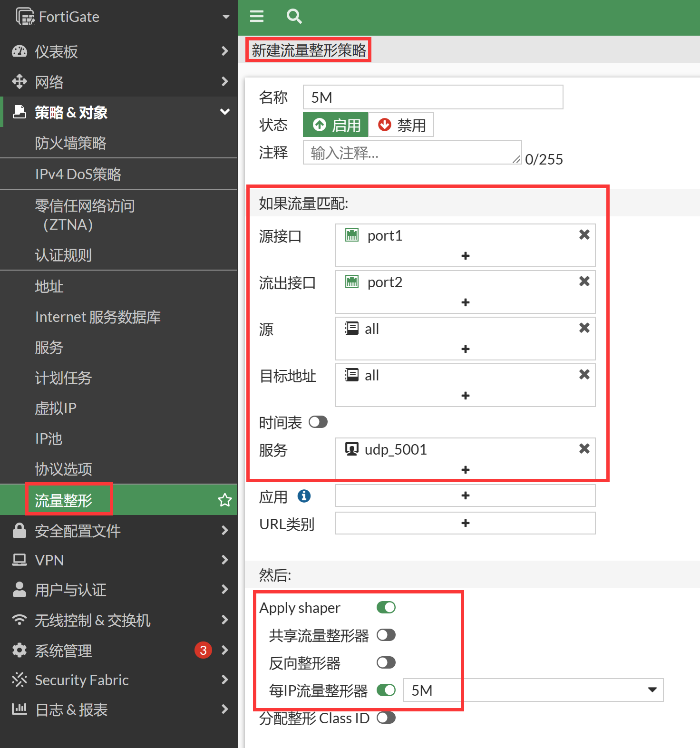The width and height of the screenshot is (700, 748).
Task: Click the 禁用 status button
Action: click(x=401, y=125)
